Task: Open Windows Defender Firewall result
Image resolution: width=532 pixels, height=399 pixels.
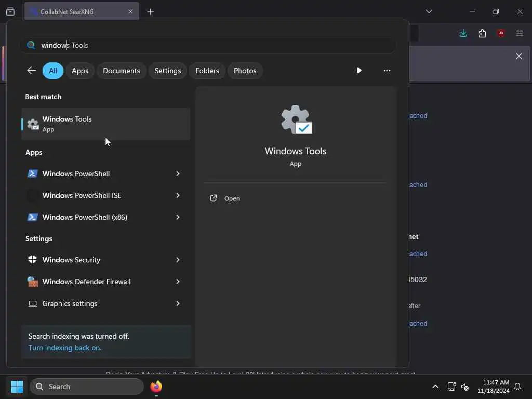Action: click(x=98, y=282)
